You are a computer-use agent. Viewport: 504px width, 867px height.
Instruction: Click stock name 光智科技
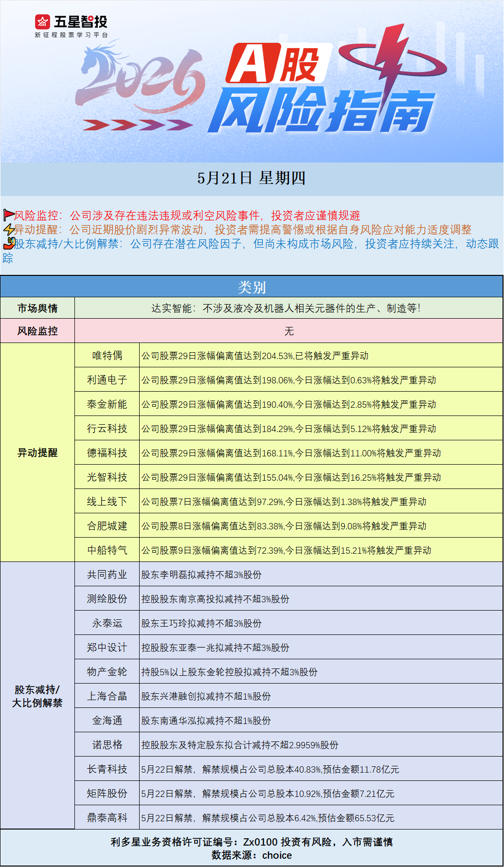pos(107,477)
